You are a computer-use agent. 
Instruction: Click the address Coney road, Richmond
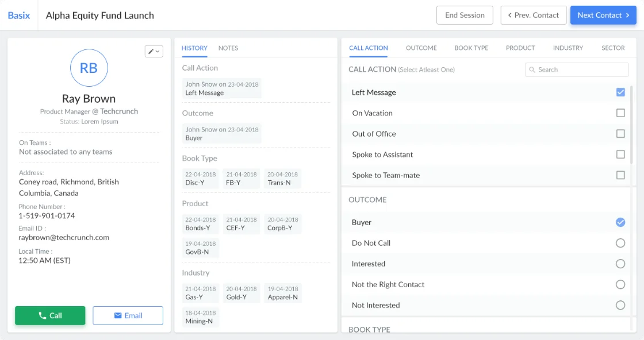pos(68,187)
